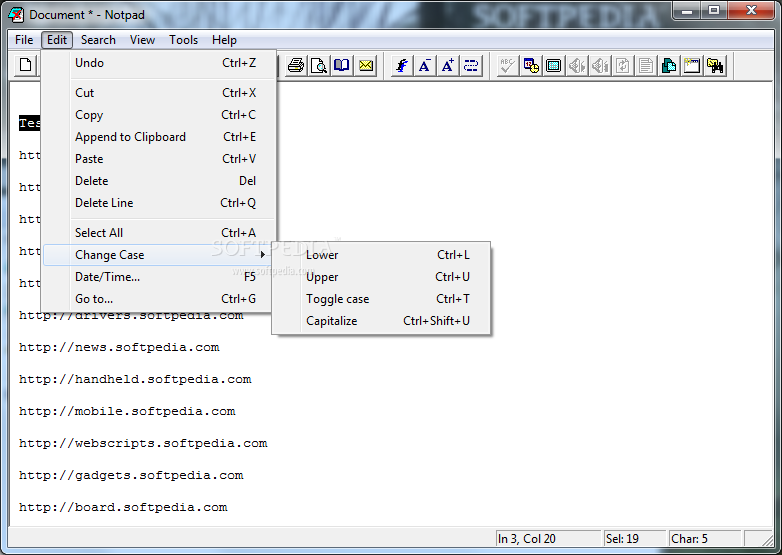Click the first grayed speaker icon

(577, 65)
